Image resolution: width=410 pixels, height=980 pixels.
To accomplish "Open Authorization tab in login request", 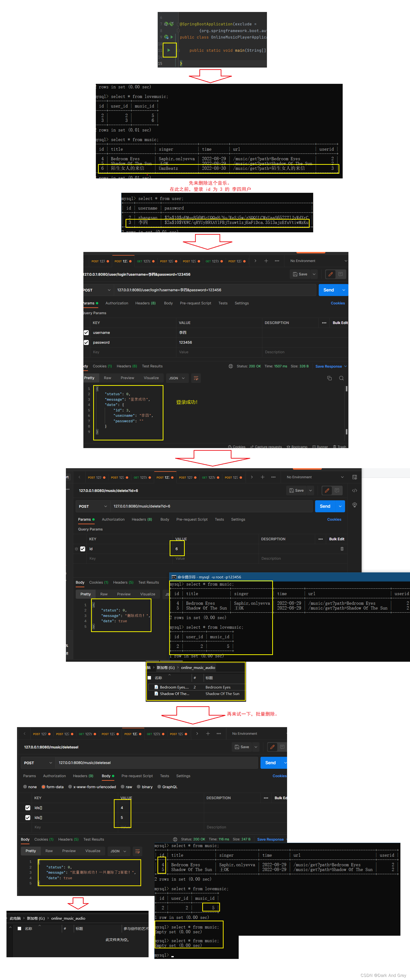I will (x=117, y=303).
